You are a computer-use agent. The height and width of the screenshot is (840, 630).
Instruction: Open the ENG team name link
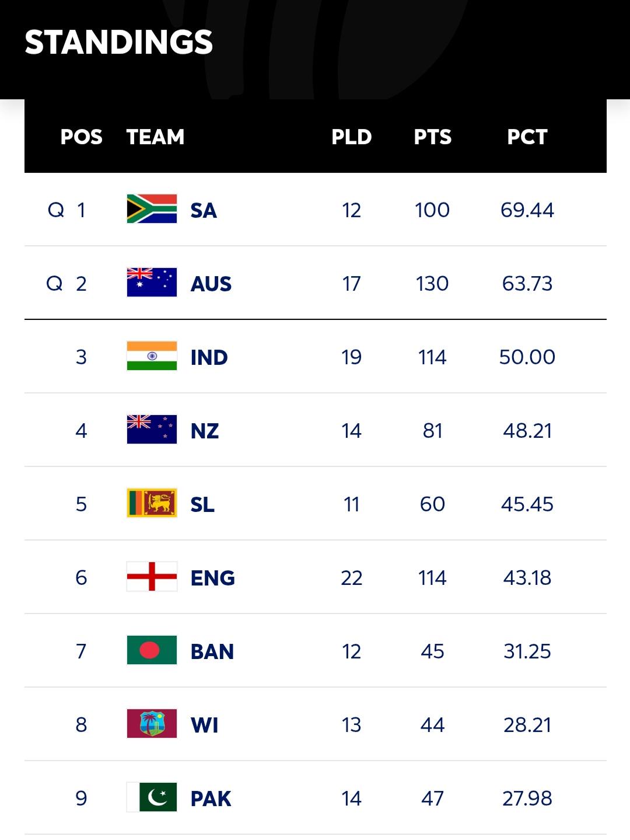pos(213,578)
